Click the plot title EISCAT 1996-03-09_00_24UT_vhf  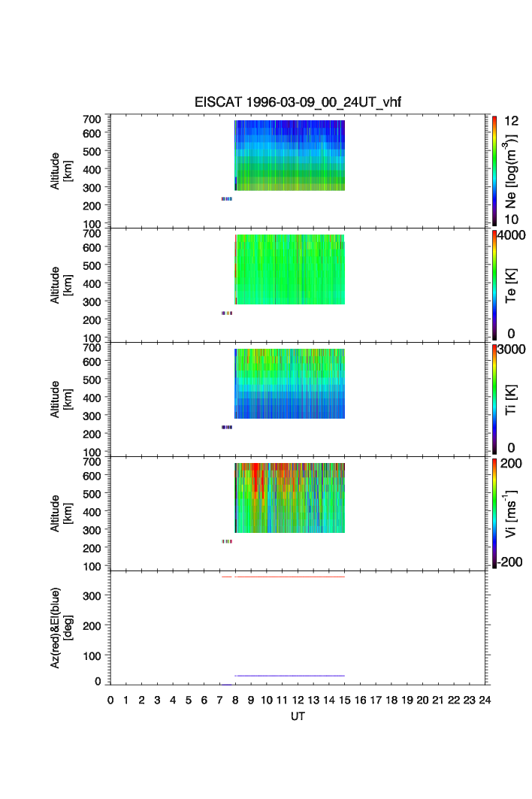[298, 103]
